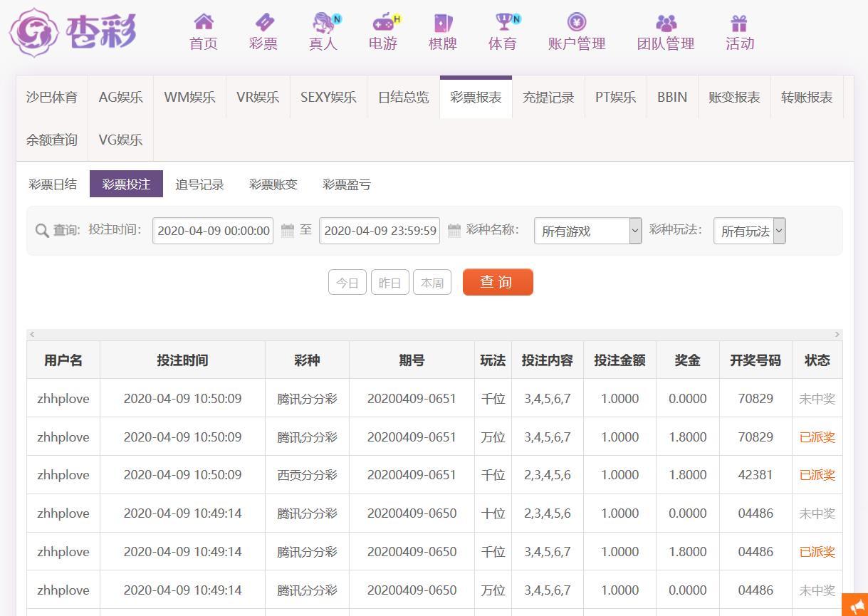Expand the 所有游戏 lottery name dropdown
The height and width of the screenshot is (616, 868).
[587, 231]
